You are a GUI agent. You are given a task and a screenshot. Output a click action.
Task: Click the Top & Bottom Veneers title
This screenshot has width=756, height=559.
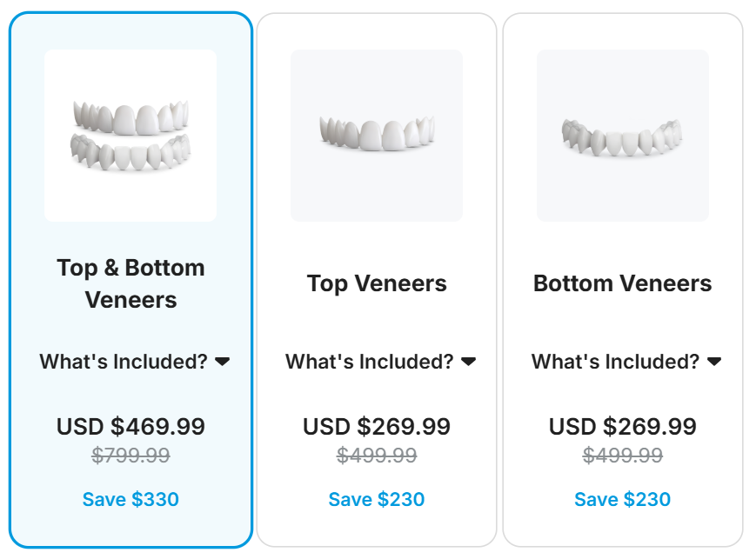click(130, 283)
